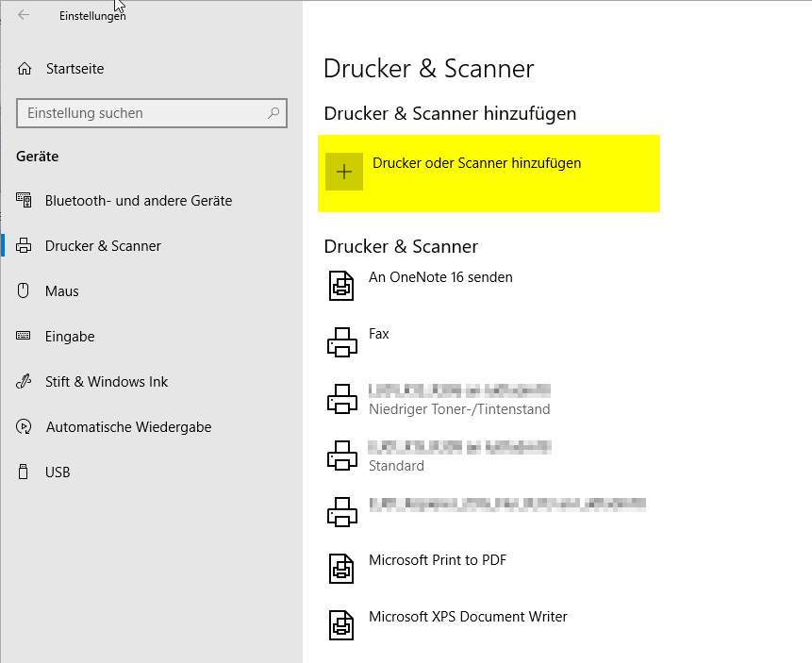This screenshot has width=812, height=663.
Task: Open Automatische Wiedergabe settings
Action: pos(128,427)
